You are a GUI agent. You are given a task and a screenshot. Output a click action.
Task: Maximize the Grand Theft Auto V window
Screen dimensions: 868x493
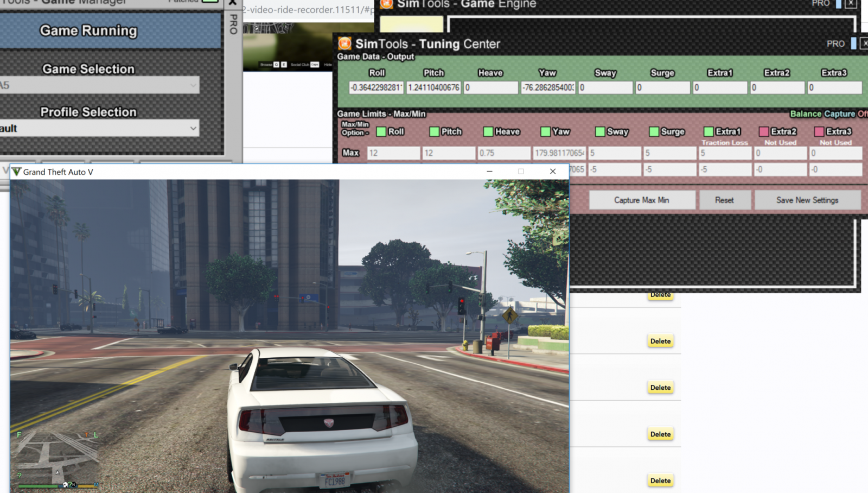click(521, 172)
